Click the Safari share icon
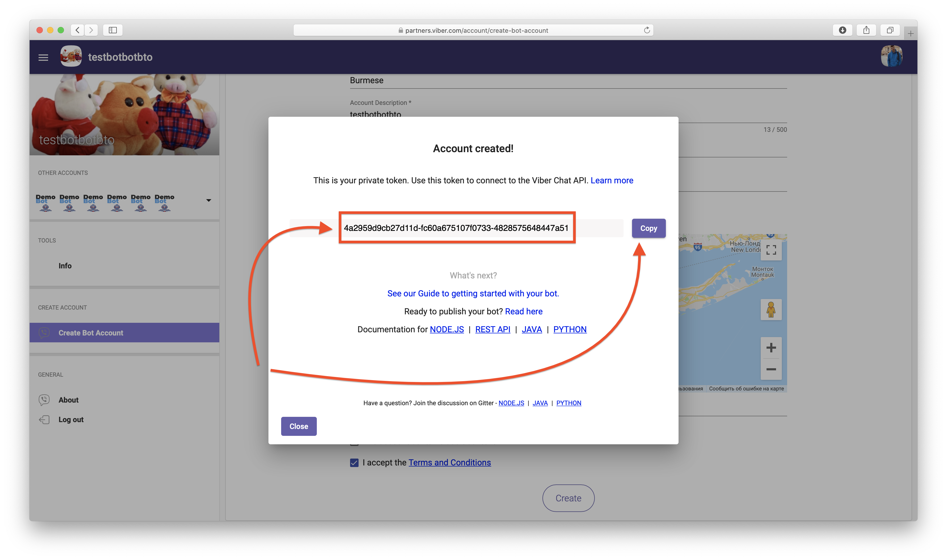 click(866, 30)
